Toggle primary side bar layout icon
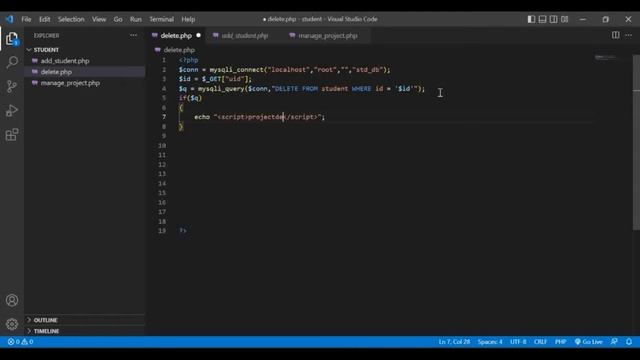 click(531, 19)
